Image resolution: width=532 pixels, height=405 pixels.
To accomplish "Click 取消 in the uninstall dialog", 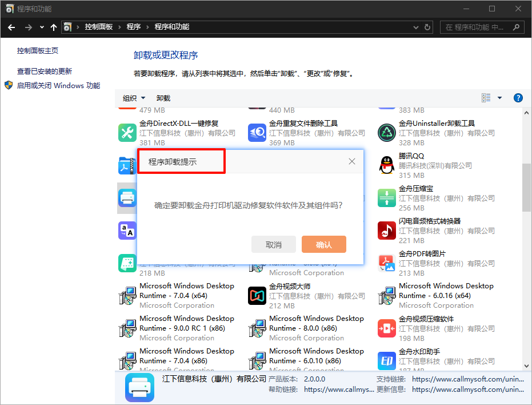I will pos(274,244).
